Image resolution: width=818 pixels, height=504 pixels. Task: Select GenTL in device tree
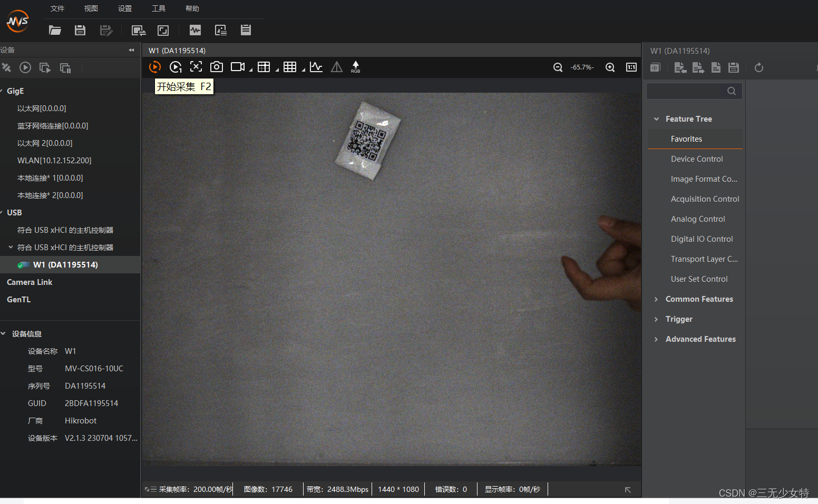19,300
